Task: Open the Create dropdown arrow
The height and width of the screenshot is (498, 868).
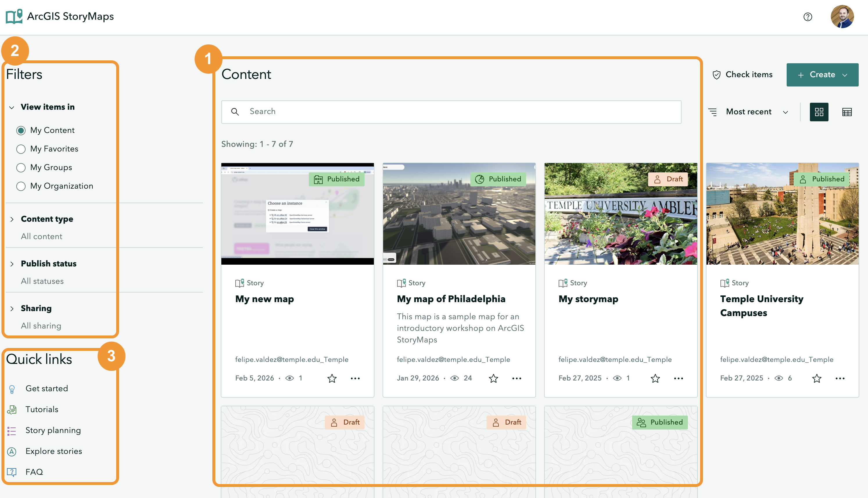Action: (x=845, y=75)
